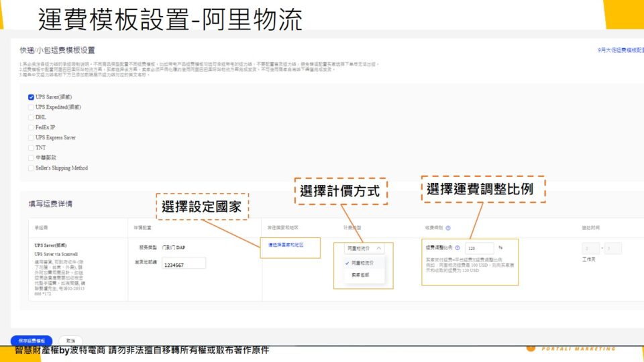Uncheck the UPS Saver checkbox
Image resolution: width=644 pixels, height=362 pixels.
[x=31, y=97]
